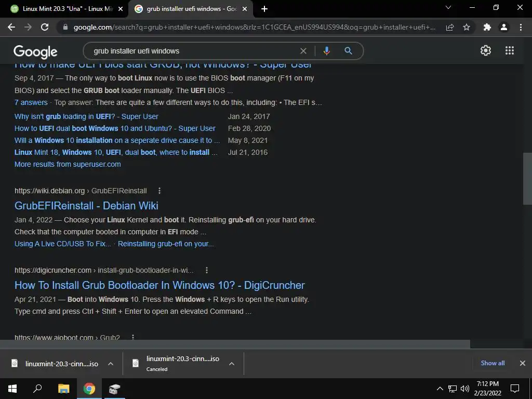The height and width of the screenshot is (399, 532).
Task: Click the Chrome taskbar icon
Action: pyautogui.click(x=89, y=389)
